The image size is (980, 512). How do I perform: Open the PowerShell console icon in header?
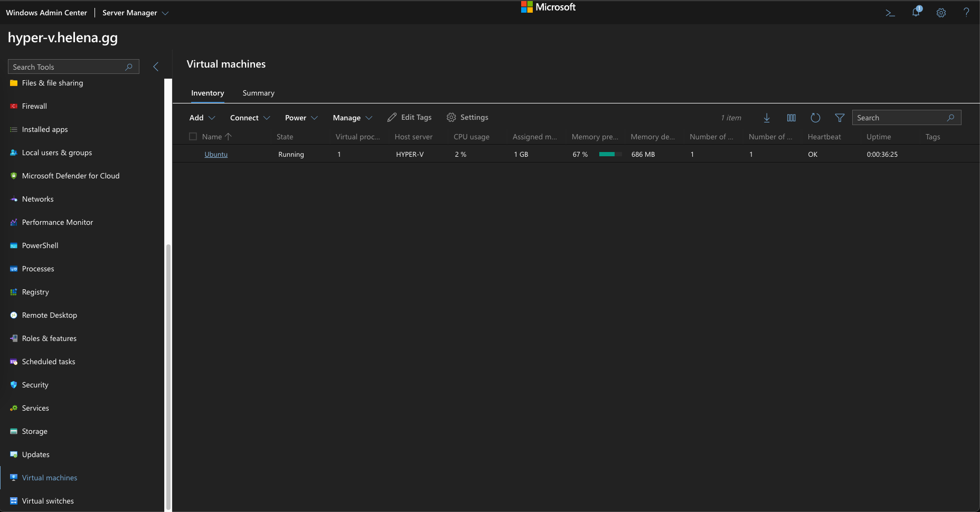click(x=890, y=13)
